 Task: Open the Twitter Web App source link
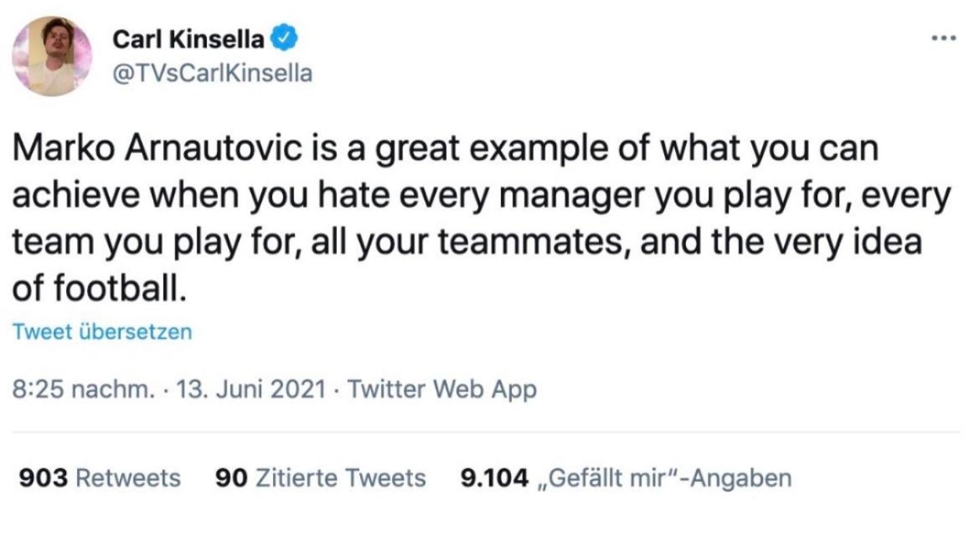[442, 390]
